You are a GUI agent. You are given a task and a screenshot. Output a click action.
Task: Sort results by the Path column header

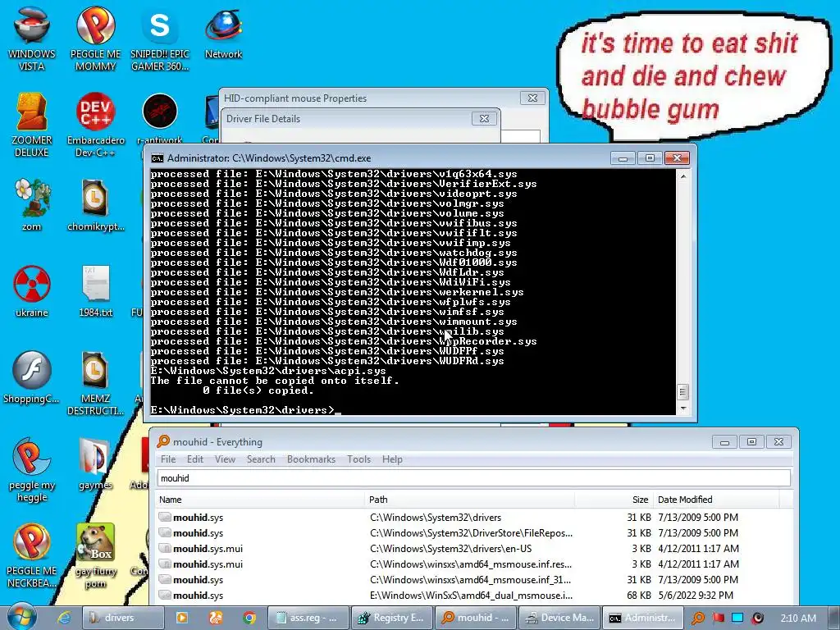click(x=470, y=500)
